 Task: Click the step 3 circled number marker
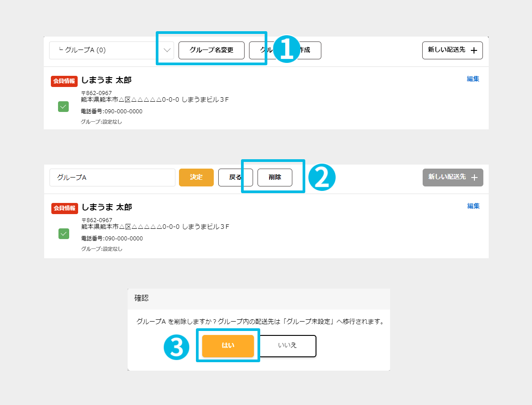[x=176, y=347]
